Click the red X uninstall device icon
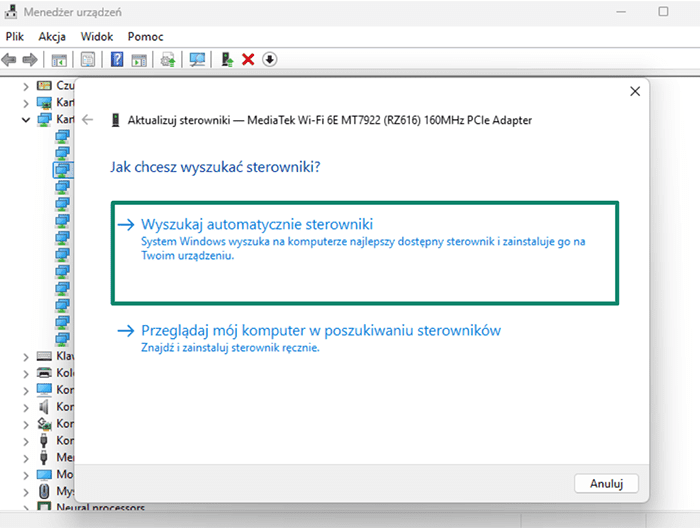700x528 pixels. coord(248,59)
